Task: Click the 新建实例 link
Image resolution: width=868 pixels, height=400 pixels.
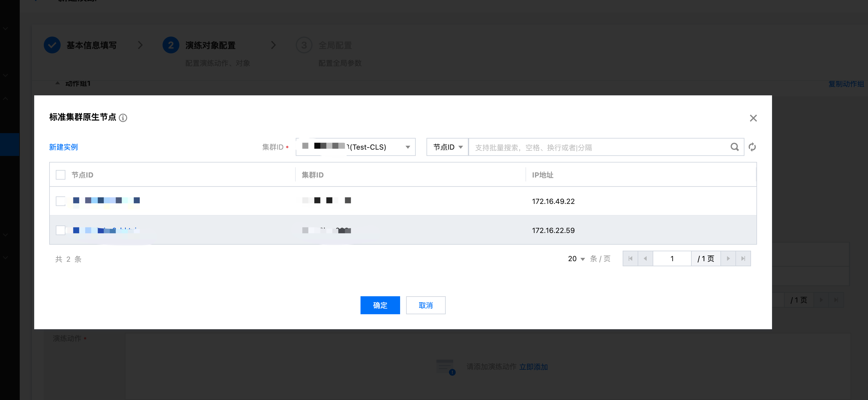Action: click(x=63, y=147)
